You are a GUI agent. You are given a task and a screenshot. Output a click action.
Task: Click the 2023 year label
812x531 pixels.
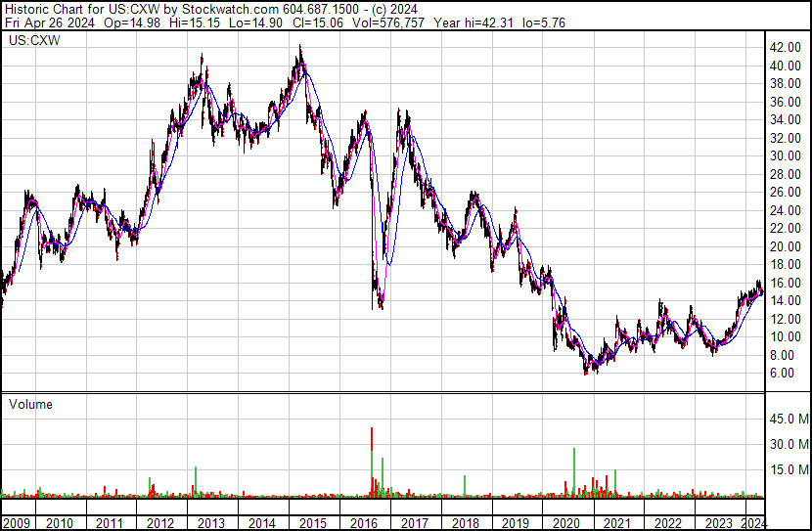coord(719,523)
